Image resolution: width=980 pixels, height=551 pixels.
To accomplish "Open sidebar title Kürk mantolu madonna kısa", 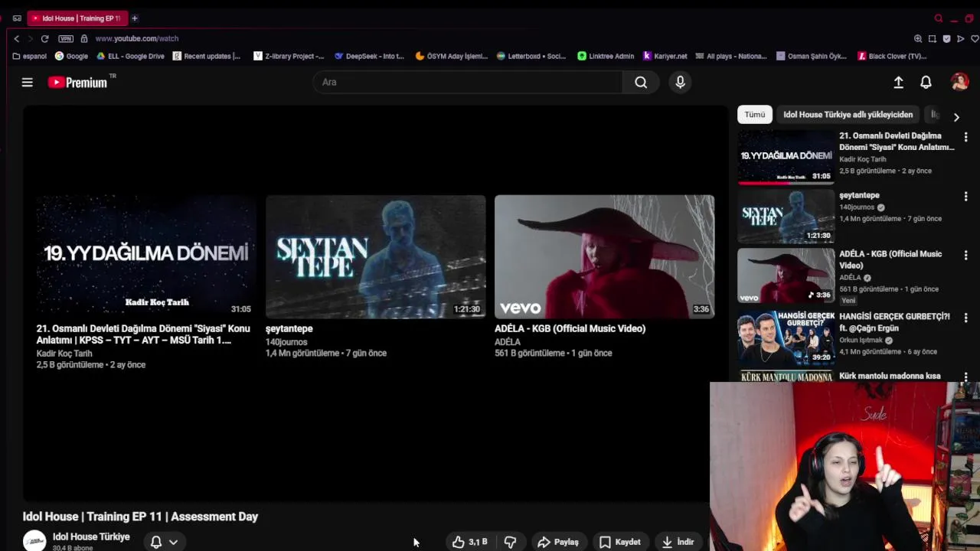I will [890, 376].
